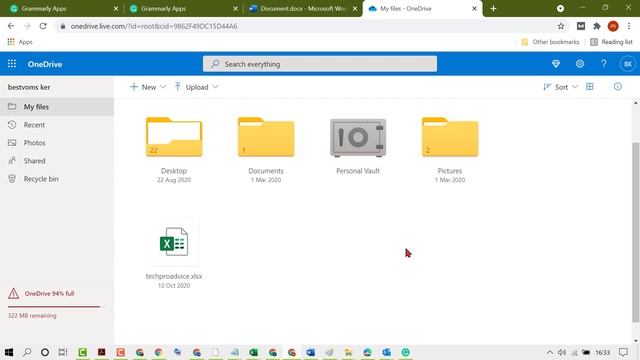Expand the Upload dropdown

pyautogui.click(x=197, y=87)
